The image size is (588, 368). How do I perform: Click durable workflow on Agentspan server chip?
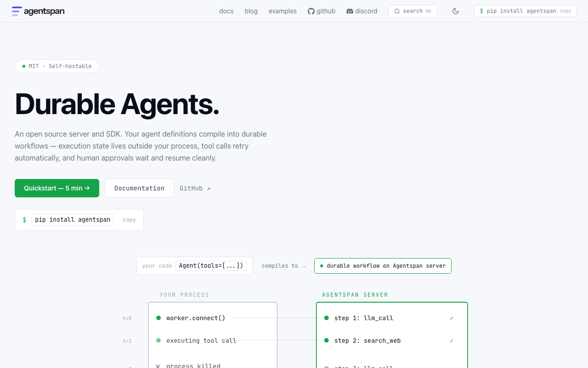click(x=383, y=266)
